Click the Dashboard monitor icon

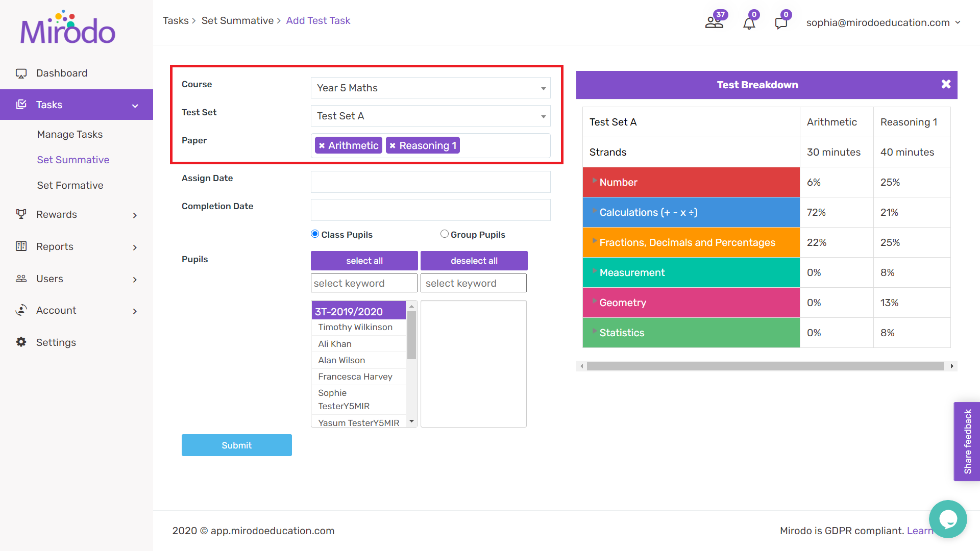click(21, 73)
